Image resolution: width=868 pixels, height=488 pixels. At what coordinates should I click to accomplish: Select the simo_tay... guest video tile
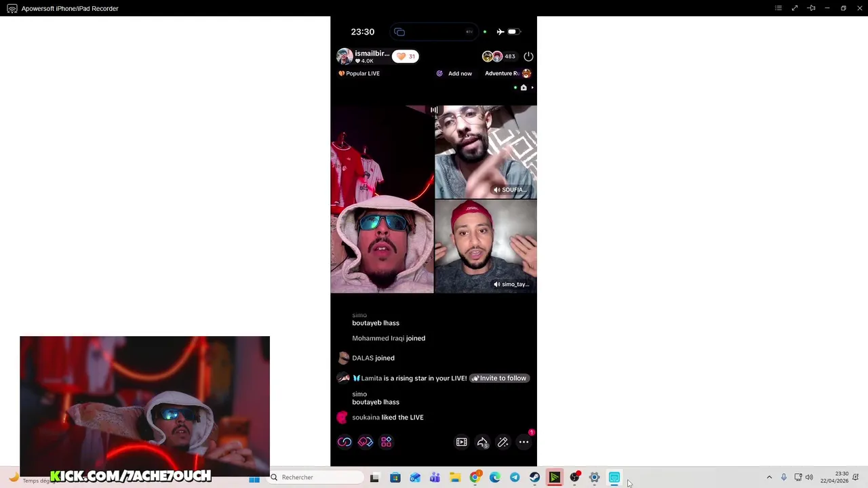click(486, 246)
